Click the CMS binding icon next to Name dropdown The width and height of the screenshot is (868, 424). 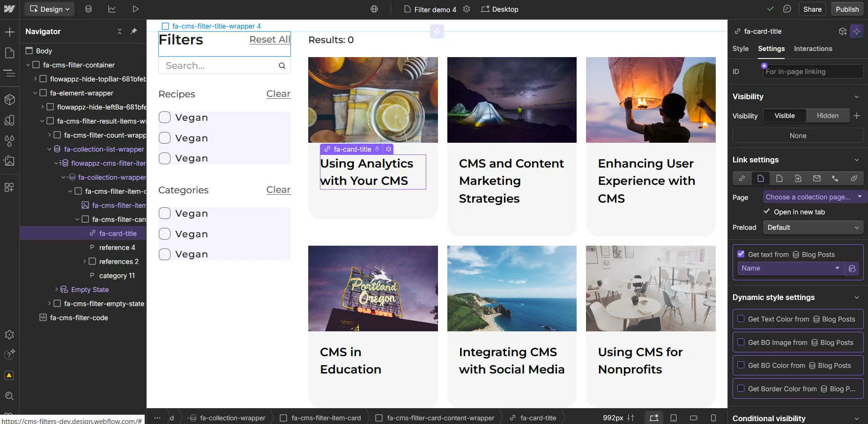853,269
